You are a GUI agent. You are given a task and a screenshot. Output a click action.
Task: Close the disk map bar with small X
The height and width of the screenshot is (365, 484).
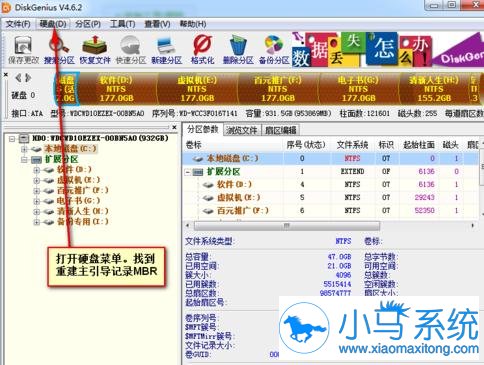coord(6,75)
